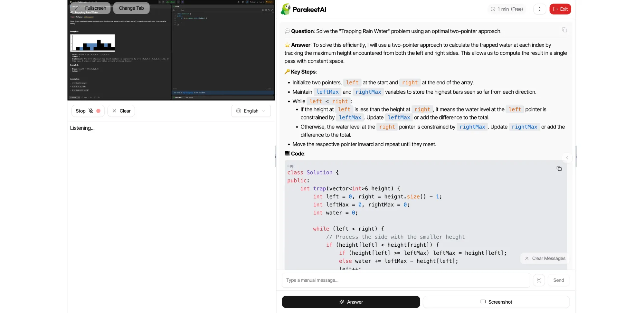Open the English language dropdown
The height and width of the screenshot is (313, 644).
click(x=251, y=111)
